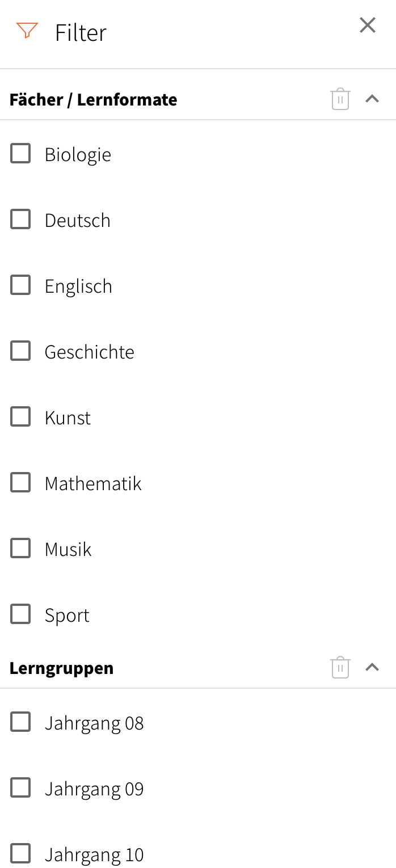Select the Geschichte checkbox
Screen dimensions: 396x868
pyautogui.click(x=20, y=351)
